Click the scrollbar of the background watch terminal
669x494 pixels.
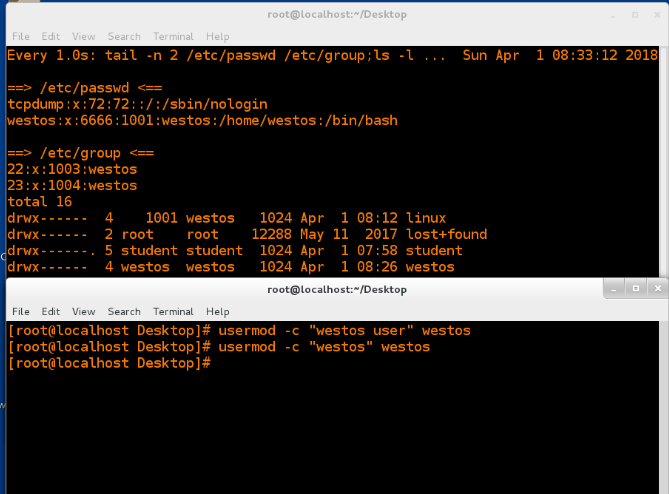663,161
